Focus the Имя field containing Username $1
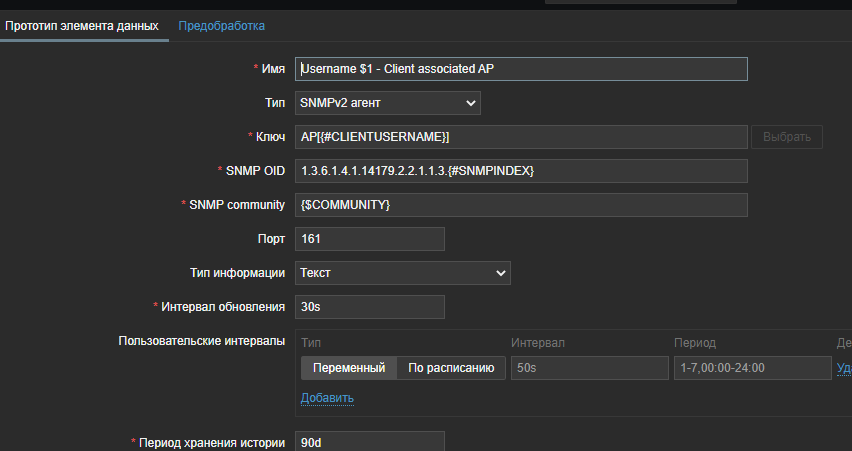 pyautogui.click(x=521, y=69)
